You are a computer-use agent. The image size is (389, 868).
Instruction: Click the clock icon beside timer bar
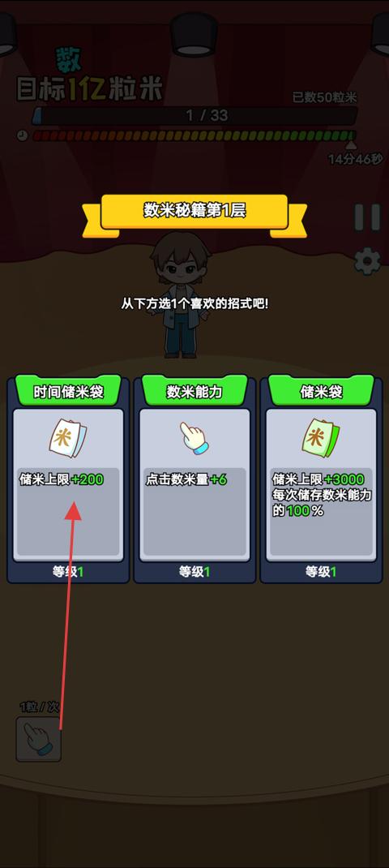point(22,135)
